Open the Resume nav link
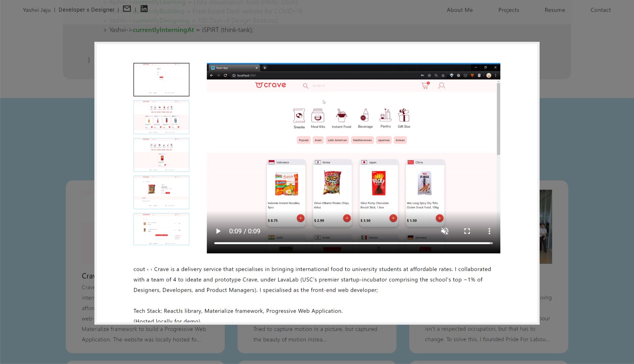 [x=555, y=10]
